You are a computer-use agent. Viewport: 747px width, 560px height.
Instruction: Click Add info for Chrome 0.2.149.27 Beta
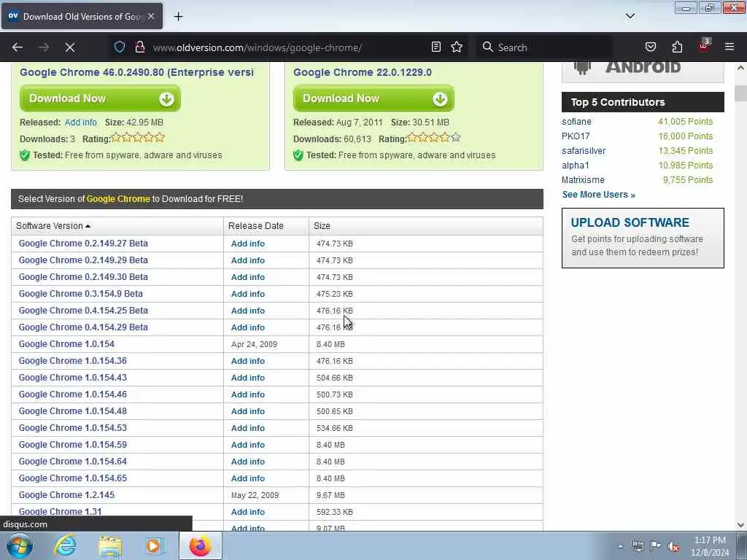point(248,244)
